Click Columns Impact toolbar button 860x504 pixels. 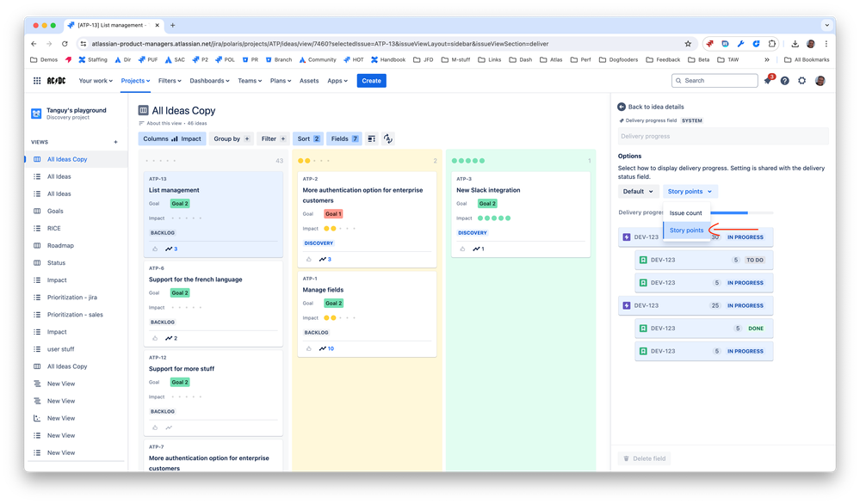(x=171, y=138)
